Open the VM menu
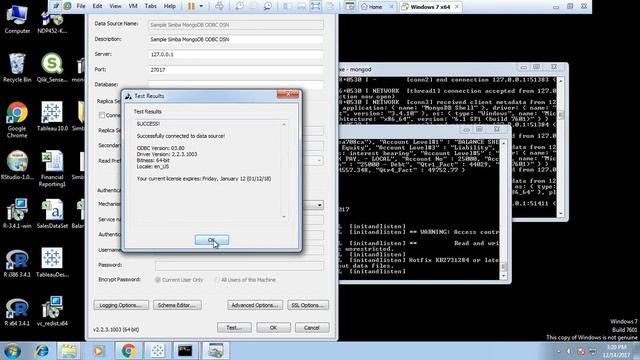This screenshot has width=640, height=360. pyautogui.click(x=133, y=6)
